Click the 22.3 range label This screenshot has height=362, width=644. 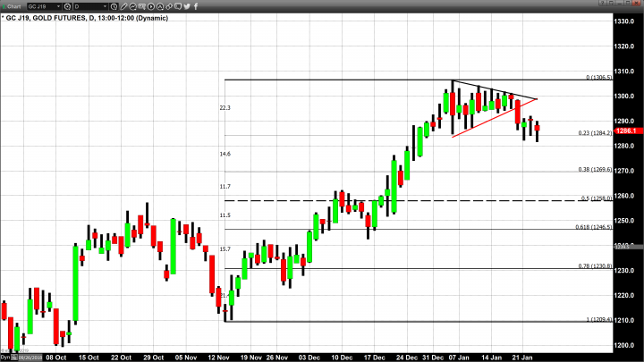pos(225,108)
